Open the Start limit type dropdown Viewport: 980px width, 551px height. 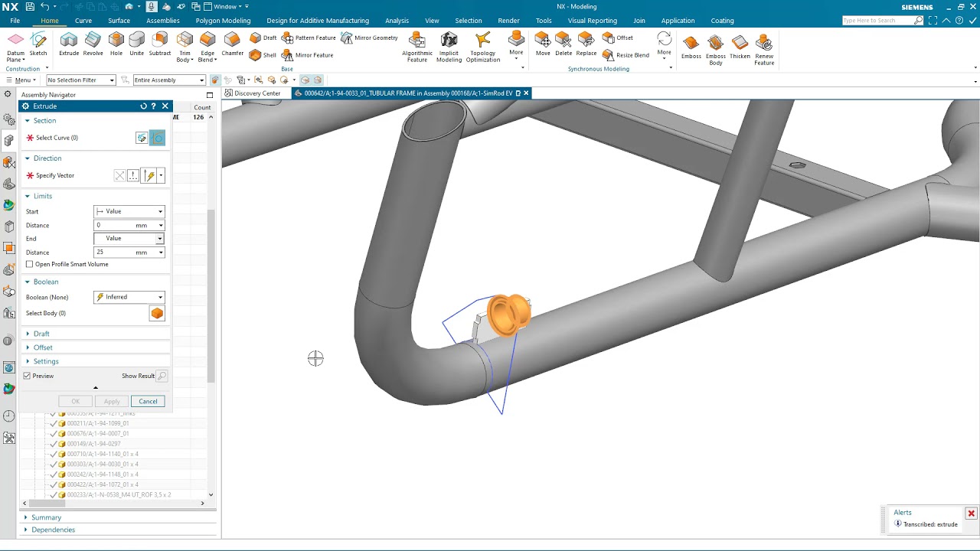point(129,211)
